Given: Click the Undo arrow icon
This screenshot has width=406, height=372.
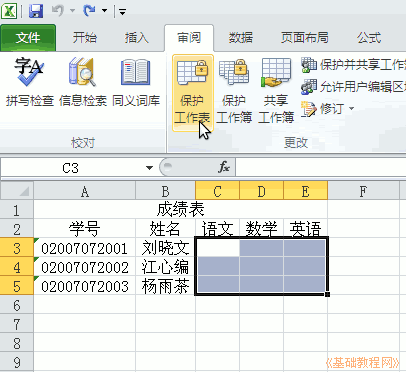Looking at the screenshot, I should [x=57, y=11].
